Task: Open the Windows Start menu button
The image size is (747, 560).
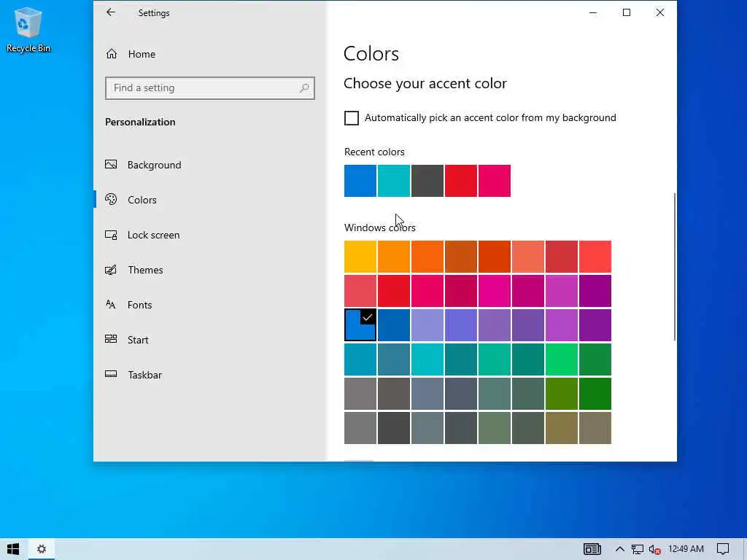Action: click(x=13, y=549)
